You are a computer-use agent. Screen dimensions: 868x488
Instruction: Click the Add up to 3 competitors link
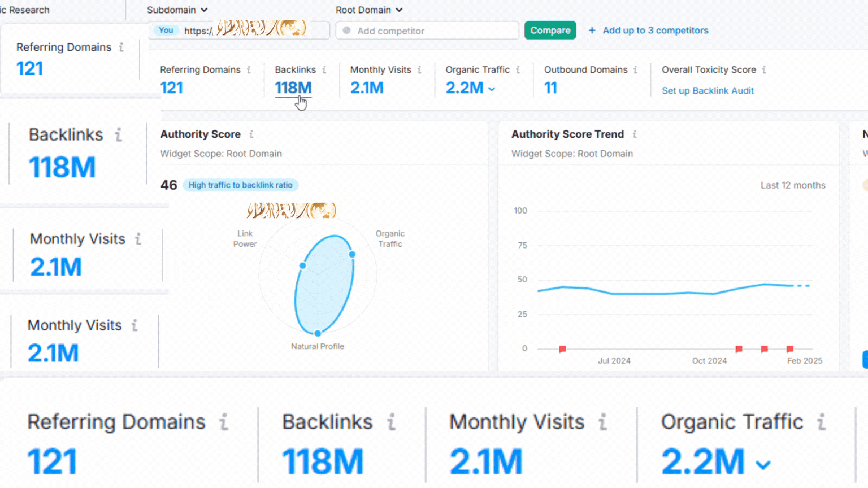(x=655, y=30)
